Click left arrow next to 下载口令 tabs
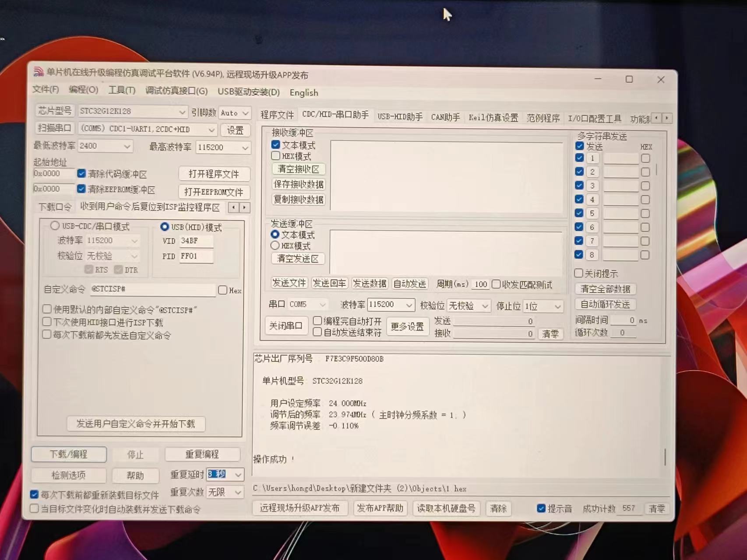 pos(234,208)
